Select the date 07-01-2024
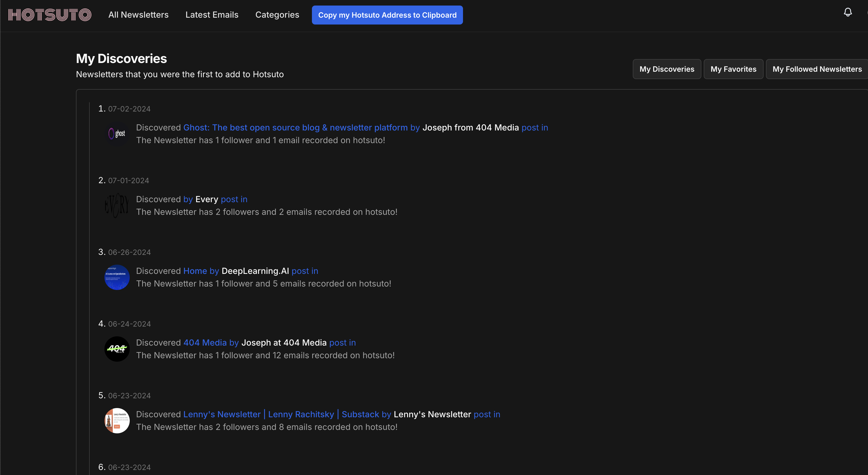868x475 pixels. pyautogui.click(x=128, y=181)
